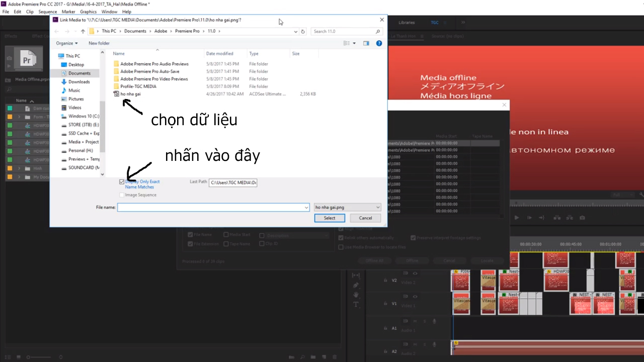Open the Clip menu
Image resolution: width=644 pixels, height=362 pixels.
pos(30,12)
